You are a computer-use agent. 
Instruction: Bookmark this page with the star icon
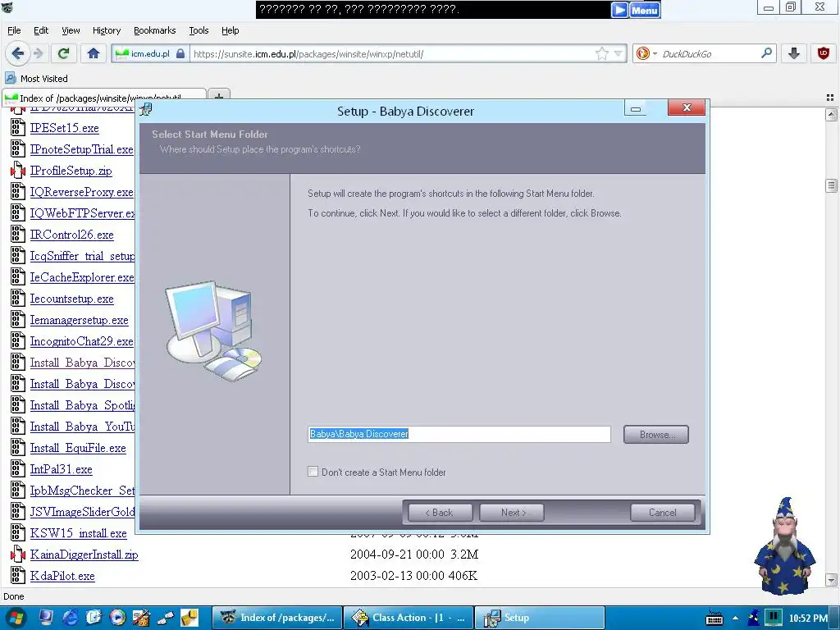tap(602, 53)
